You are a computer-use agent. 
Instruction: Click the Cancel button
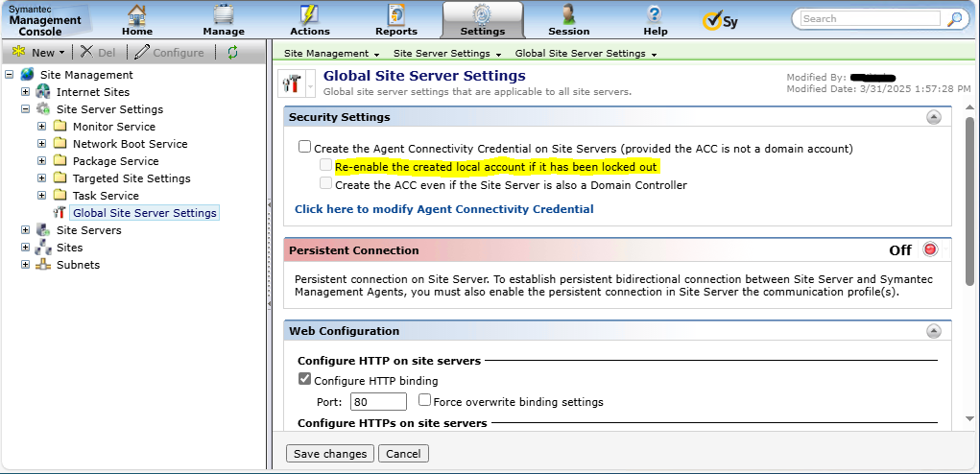coord(403,454)
